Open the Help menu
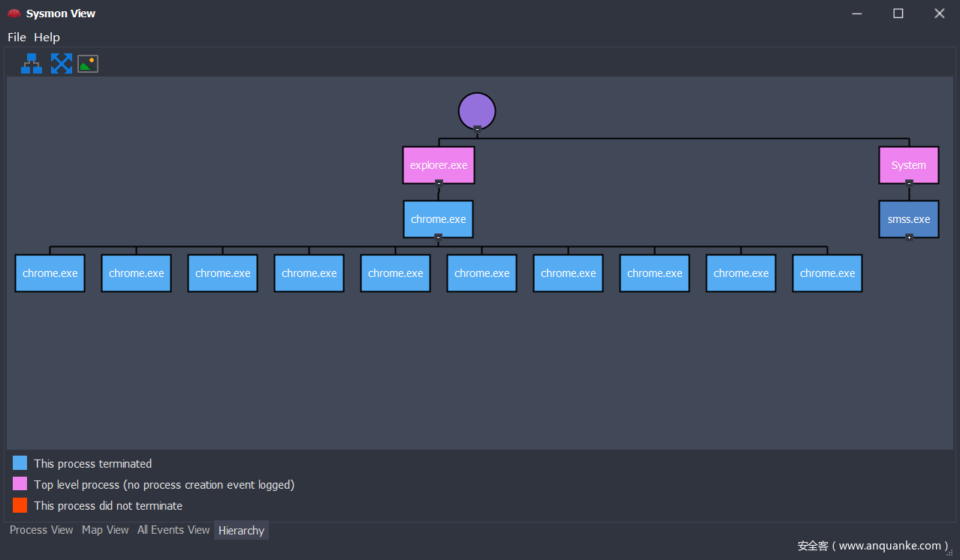This screenshot has height=560, width=960. point(47,37)
